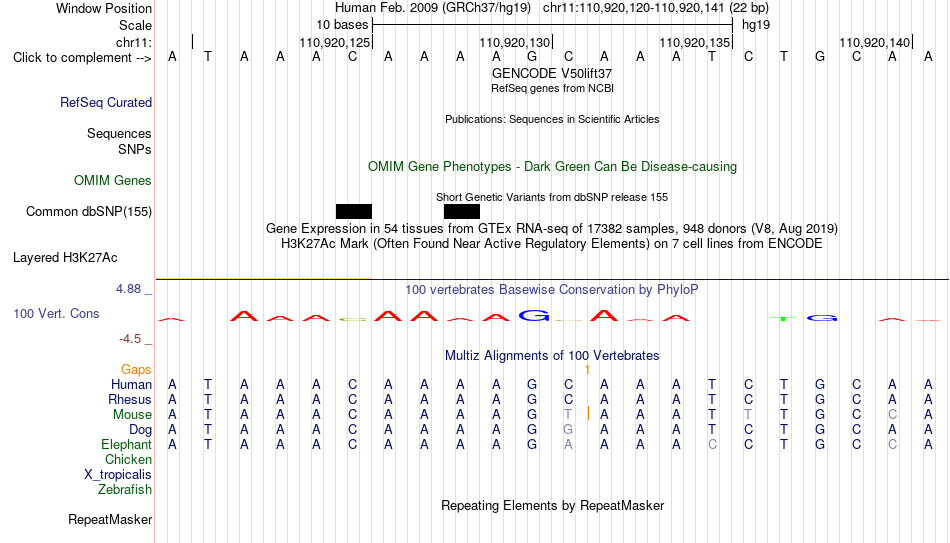Click the Layered H3K27Ac track label

tap(65, 258)
